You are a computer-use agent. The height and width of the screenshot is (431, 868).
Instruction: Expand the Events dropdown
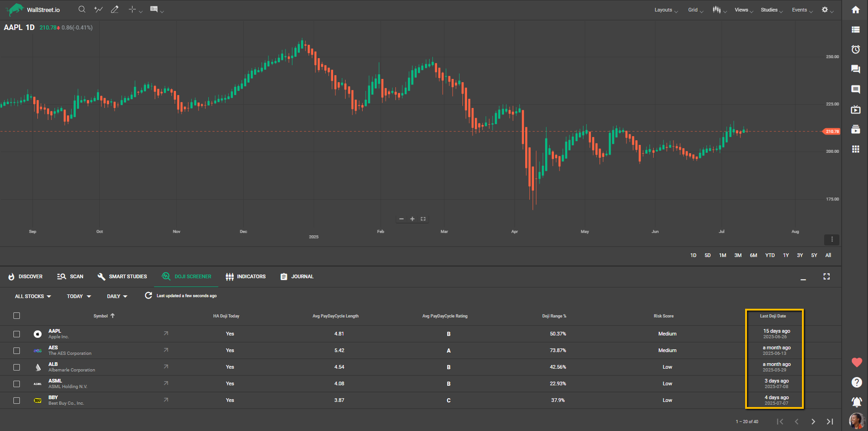pyautogui.click(x=802, y=10)
